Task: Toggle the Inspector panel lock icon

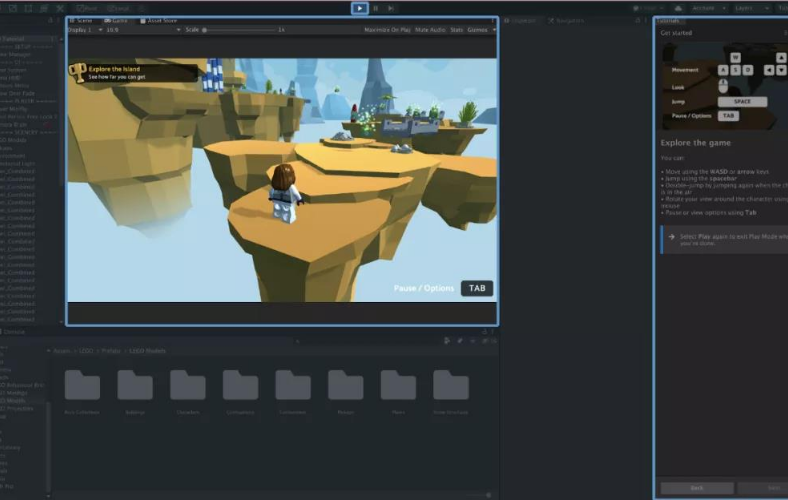Action: [638, 21]
